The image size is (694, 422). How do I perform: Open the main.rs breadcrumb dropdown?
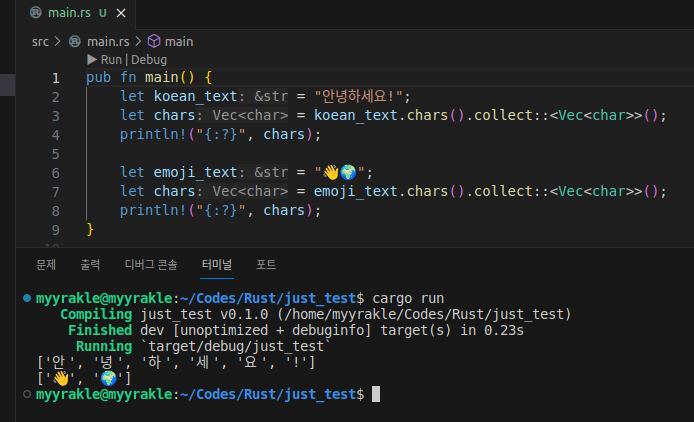click(x=108, y=41)
